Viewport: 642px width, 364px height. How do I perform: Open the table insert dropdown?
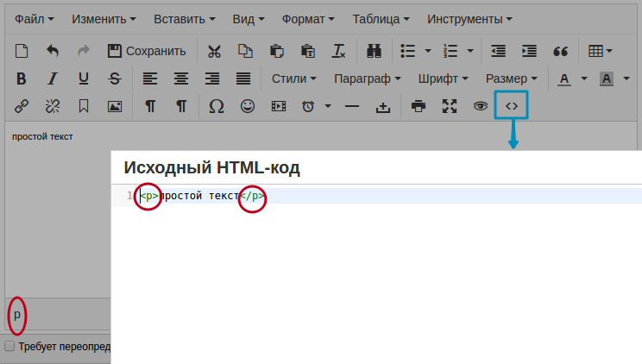pyautogui.click(x=601, y=51)
